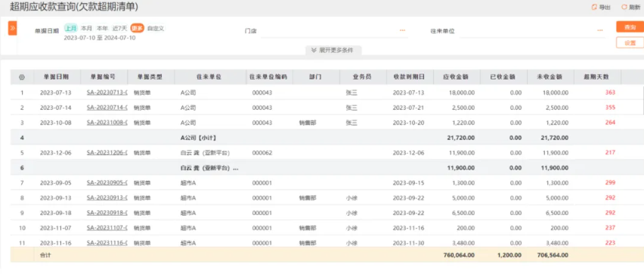This screenshot has width=644, height=274.
Task: Click overdue days value 355
Action: tap(610, 107)
